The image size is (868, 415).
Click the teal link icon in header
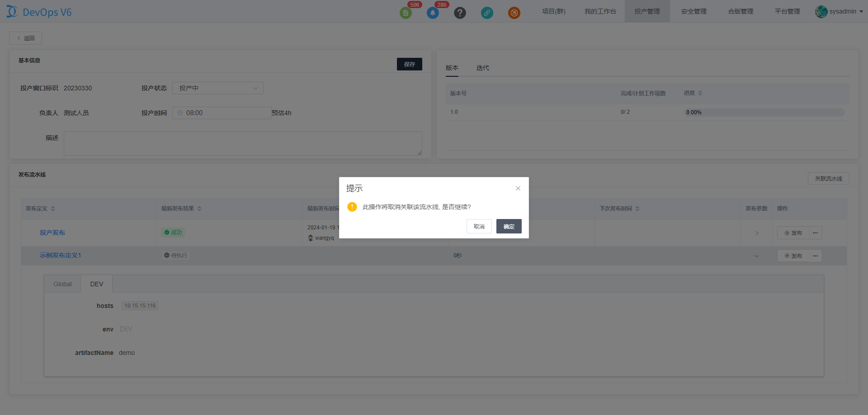click(x=487, y=13)
